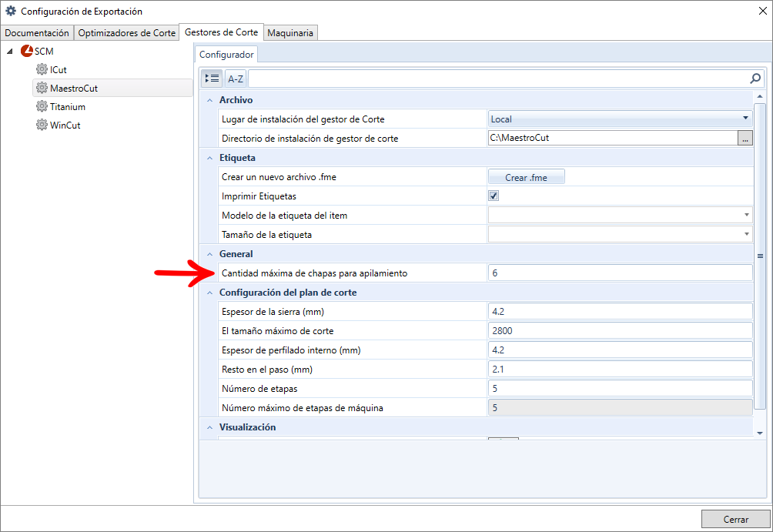This screenshot has height=532, width=773.
Task: Select ICut in the tree
Action: click(x=59, y=69)
